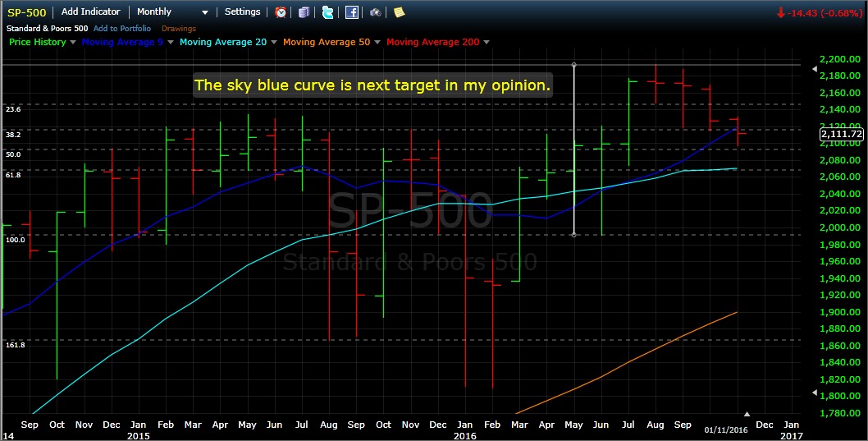Select the yellow sky blue curve annotation text
The width and height of the screenshot is (868, 441).
[372, 85]
